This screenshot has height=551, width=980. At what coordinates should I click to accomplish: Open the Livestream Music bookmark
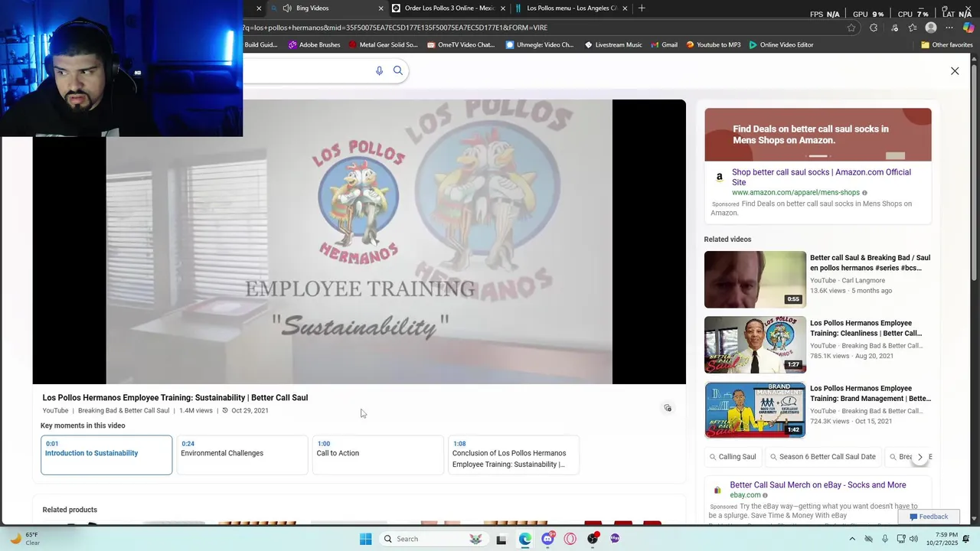613,45
